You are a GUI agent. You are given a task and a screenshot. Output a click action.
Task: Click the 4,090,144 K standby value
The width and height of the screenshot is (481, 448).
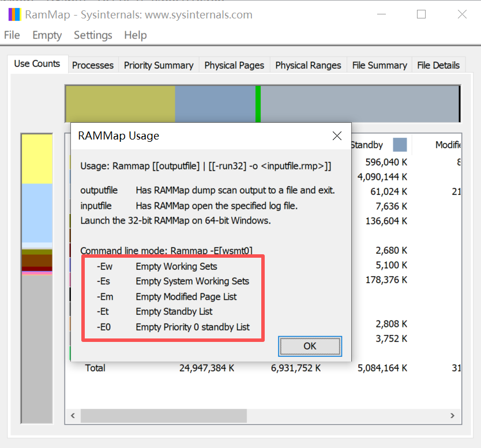tap(382, 177)
